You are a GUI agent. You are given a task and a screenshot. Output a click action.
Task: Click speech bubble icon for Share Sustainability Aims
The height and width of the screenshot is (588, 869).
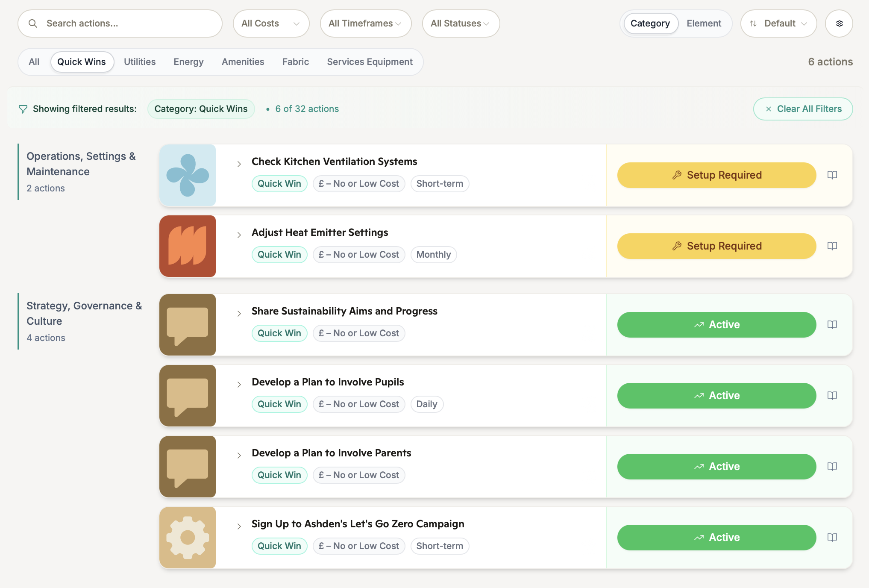pyautogui.click(x=188, y=325)
